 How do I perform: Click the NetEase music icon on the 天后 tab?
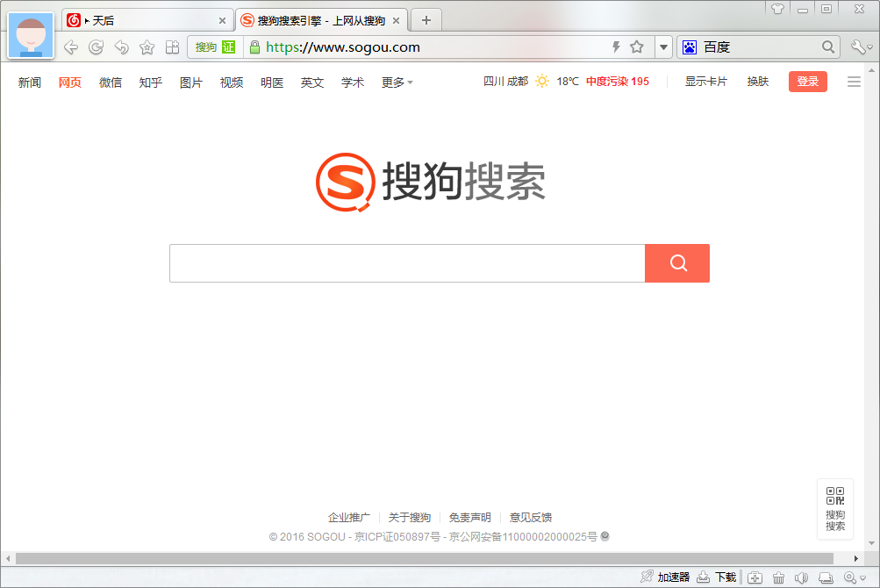(74, 21)
